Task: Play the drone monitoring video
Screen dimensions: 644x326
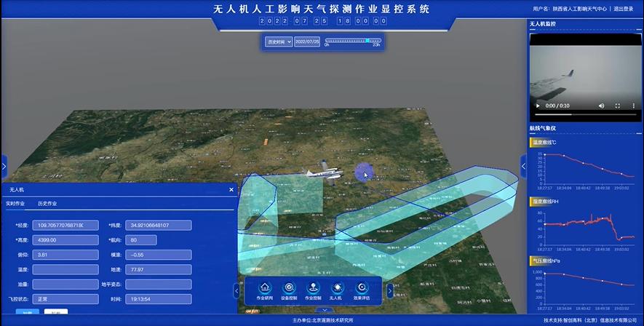Action: pos(538,106)
